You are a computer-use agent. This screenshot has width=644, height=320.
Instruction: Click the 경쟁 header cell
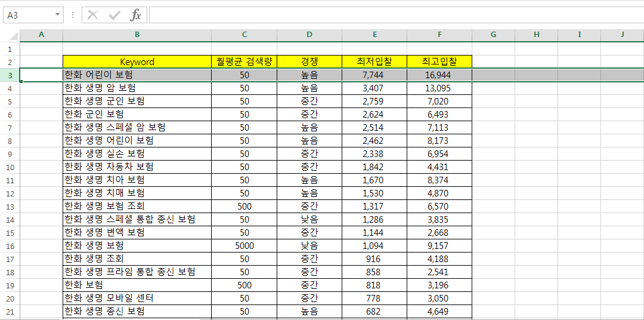click(x=309, y=61)
